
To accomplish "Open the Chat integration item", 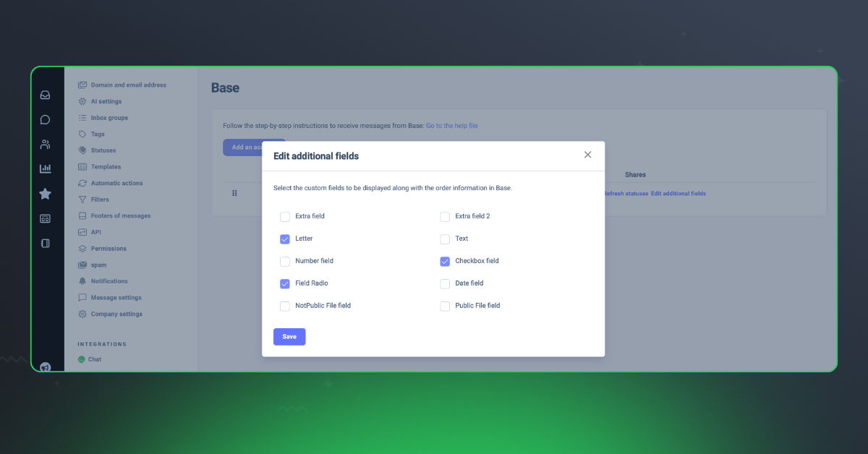I will pyautogui.click(x=95, y=359).
